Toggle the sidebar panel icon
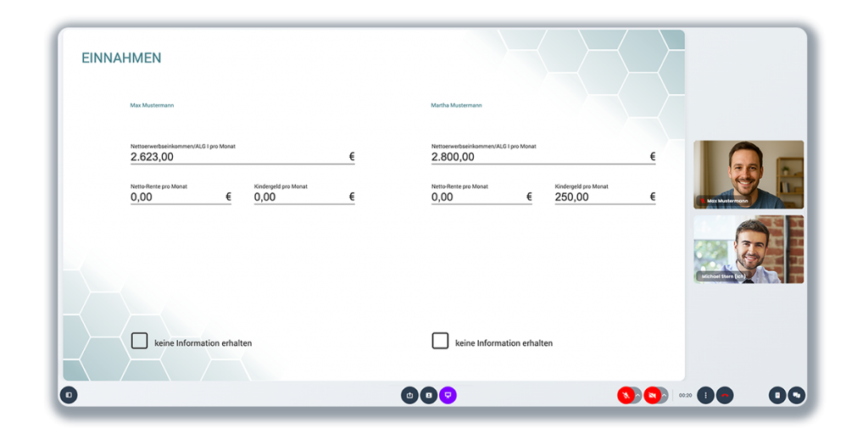Image resolution: width=868 pixels, height=434 pixels. point(69,394)
